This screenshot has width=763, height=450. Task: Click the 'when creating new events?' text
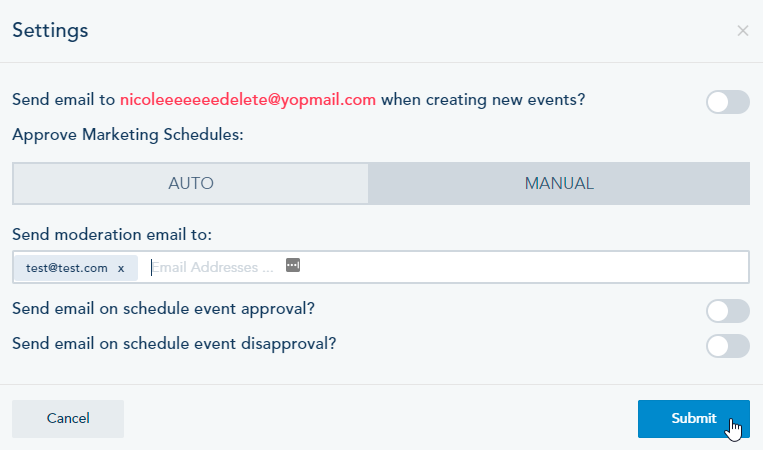click(483, 100)
